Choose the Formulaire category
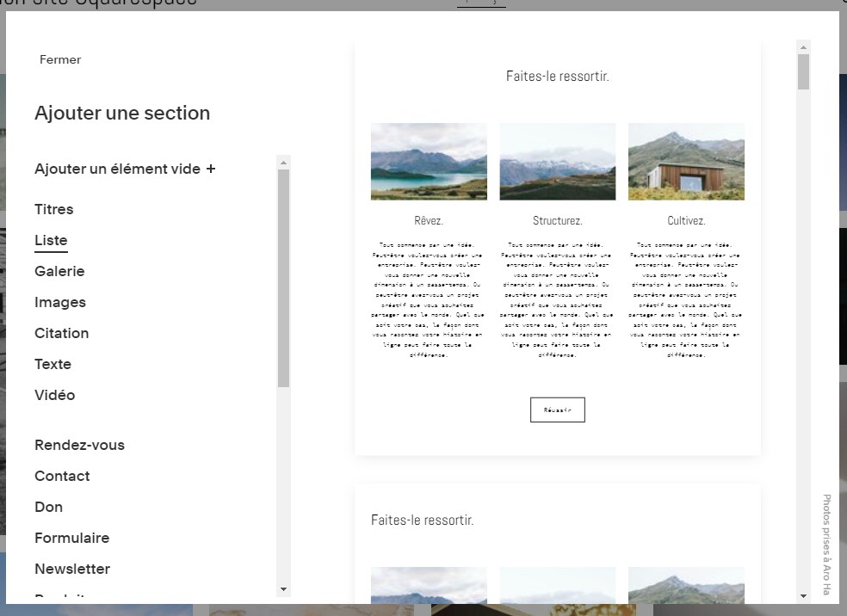 [71, 538]
